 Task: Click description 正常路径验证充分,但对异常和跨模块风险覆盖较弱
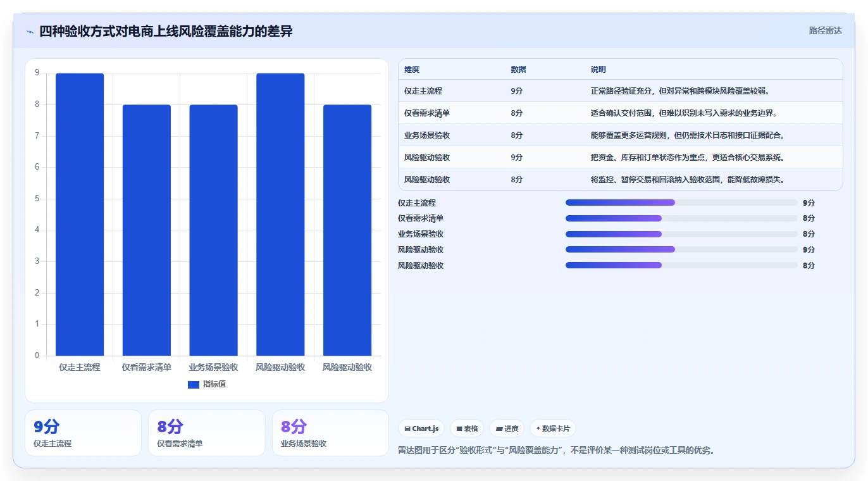point(680,91)
